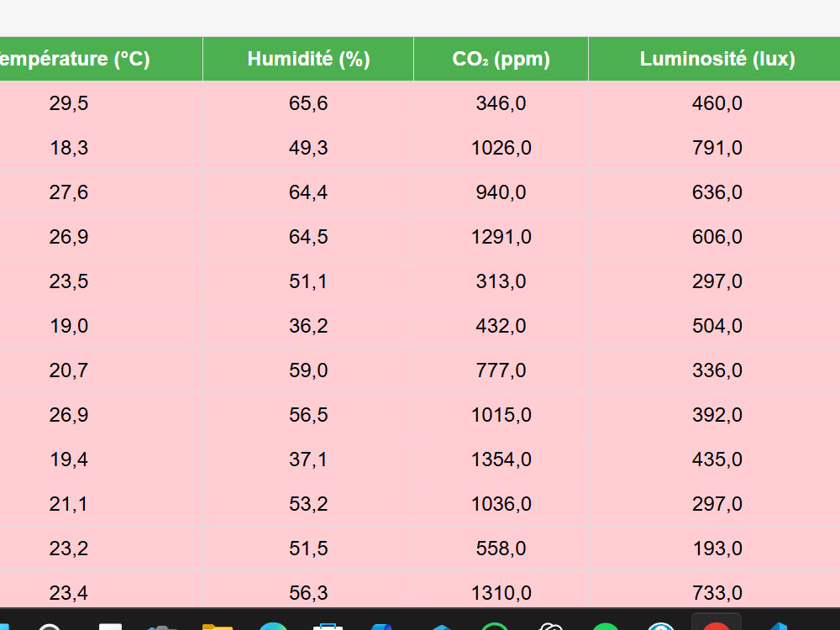Select humidity cell 53,2
840x630 pixels.
pos(308,503)
